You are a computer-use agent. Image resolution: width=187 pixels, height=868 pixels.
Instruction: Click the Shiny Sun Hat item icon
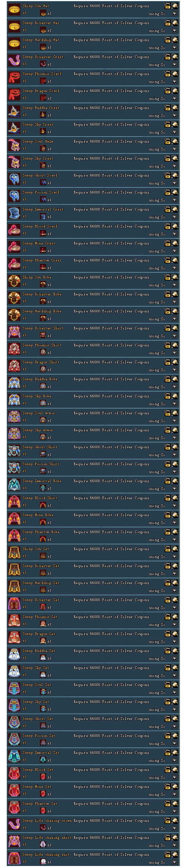14,10
